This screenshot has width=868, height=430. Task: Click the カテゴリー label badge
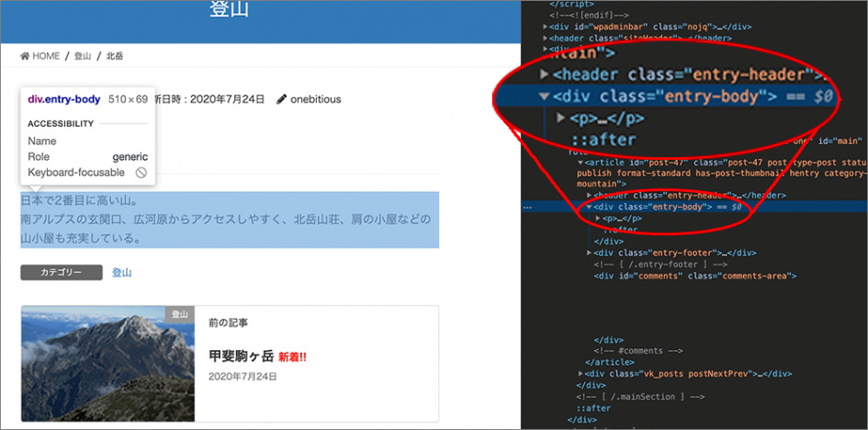[62, 272]
